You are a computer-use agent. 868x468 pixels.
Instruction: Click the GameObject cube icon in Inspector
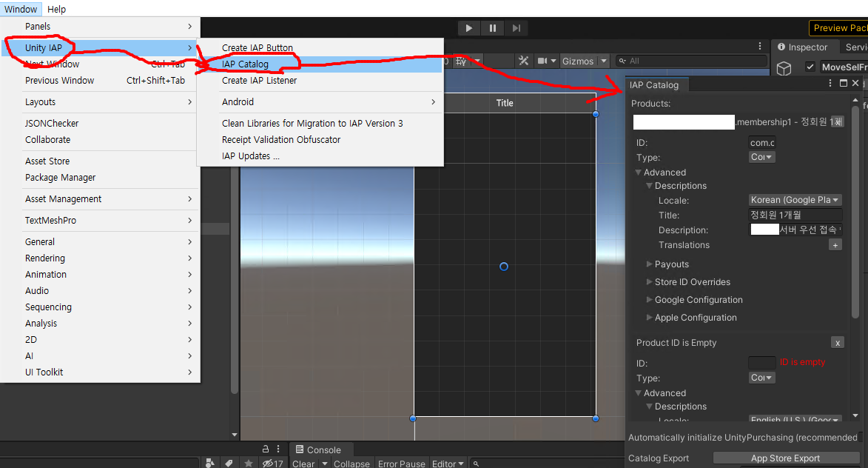point(784,69)
